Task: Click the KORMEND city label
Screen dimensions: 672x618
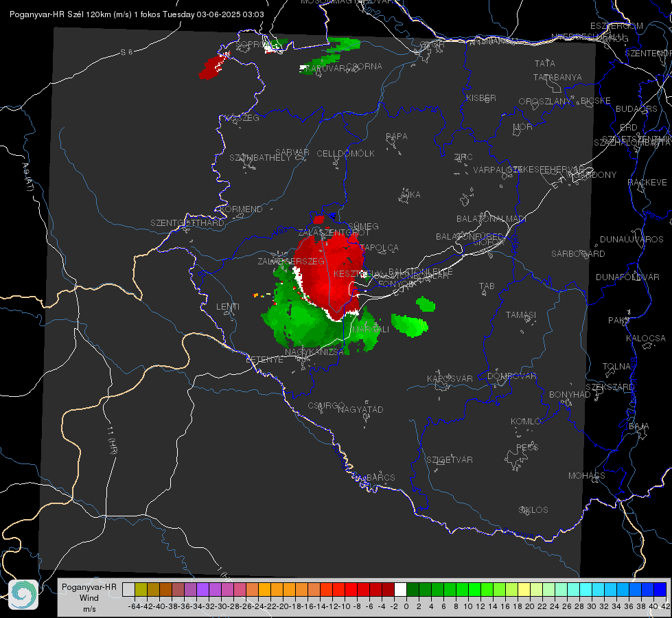Action: 241,209
